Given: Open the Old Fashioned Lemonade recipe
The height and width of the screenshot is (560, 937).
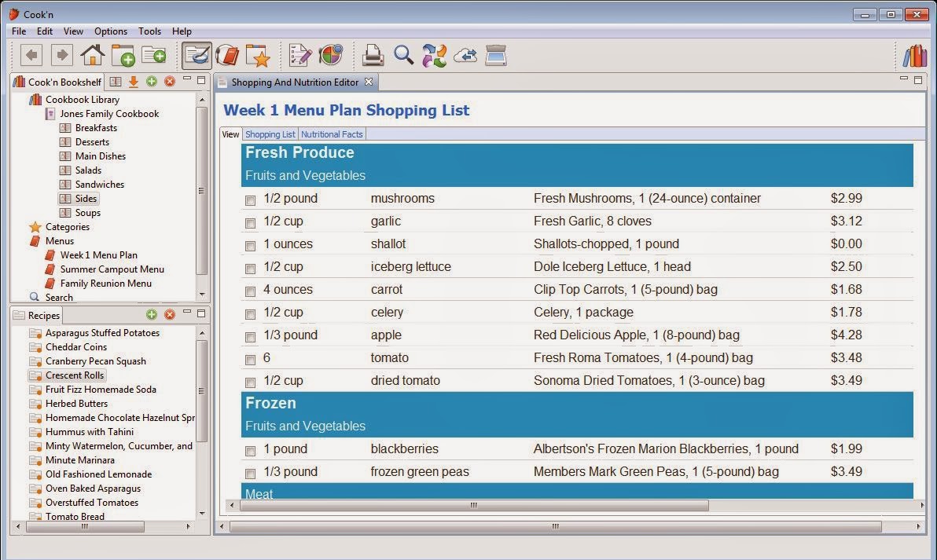Looking at the screenshot, I should click(x=98, y=474).
